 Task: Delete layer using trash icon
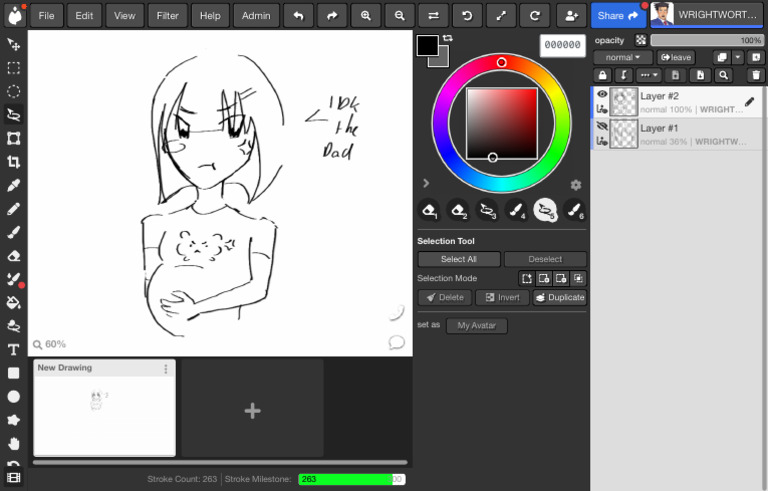tap(755, 75)
